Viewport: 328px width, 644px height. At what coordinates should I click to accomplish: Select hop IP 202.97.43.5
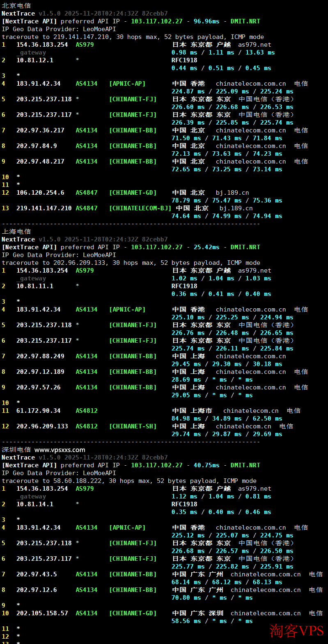click(37, 574)
